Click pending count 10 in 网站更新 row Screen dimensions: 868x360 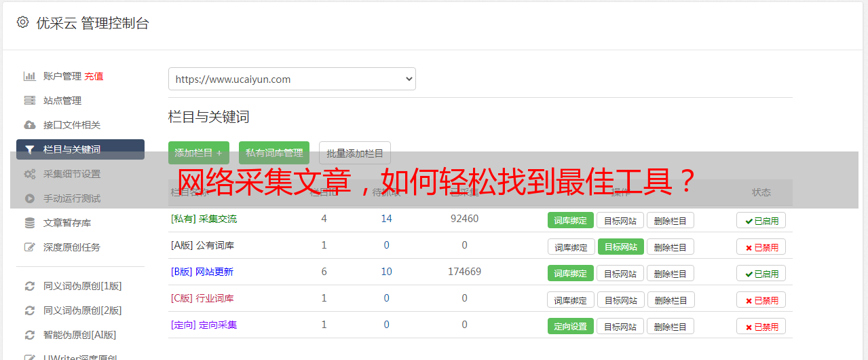pyautogui.click(x=386, y=272)
